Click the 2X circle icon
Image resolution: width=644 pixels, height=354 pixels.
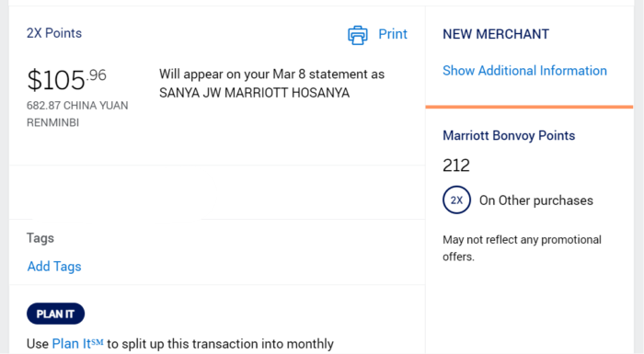(x=456, y=200)
